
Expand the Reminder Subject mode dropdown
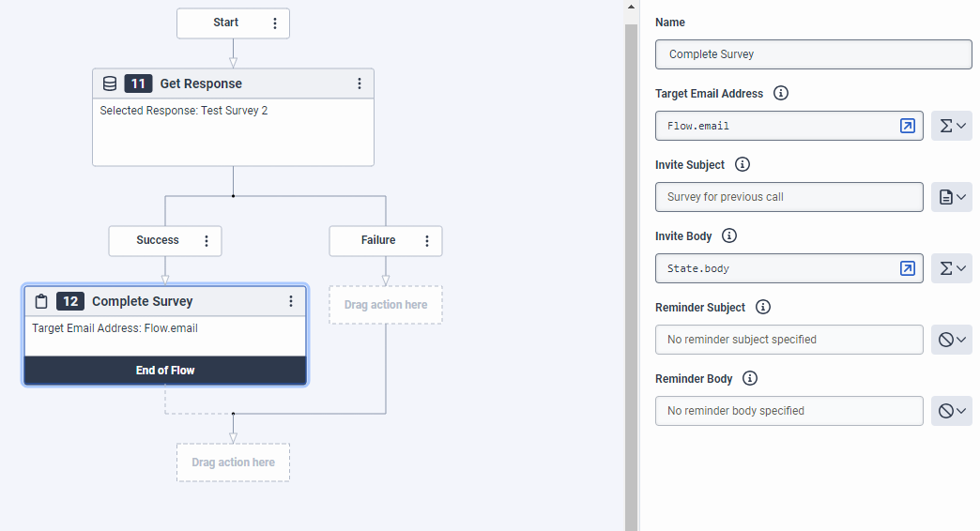tap(952, 340)
